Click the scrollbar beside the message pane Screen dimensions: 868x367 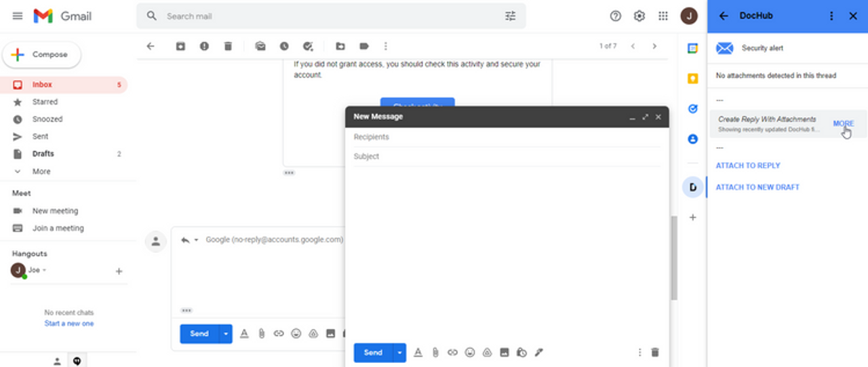tap(674, 258)
